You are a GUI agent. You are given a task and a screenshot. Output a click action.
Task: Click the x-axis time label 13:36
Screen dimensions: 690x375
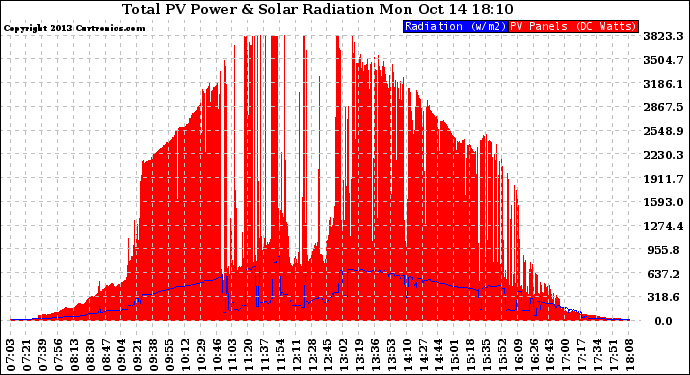point(375,355)
